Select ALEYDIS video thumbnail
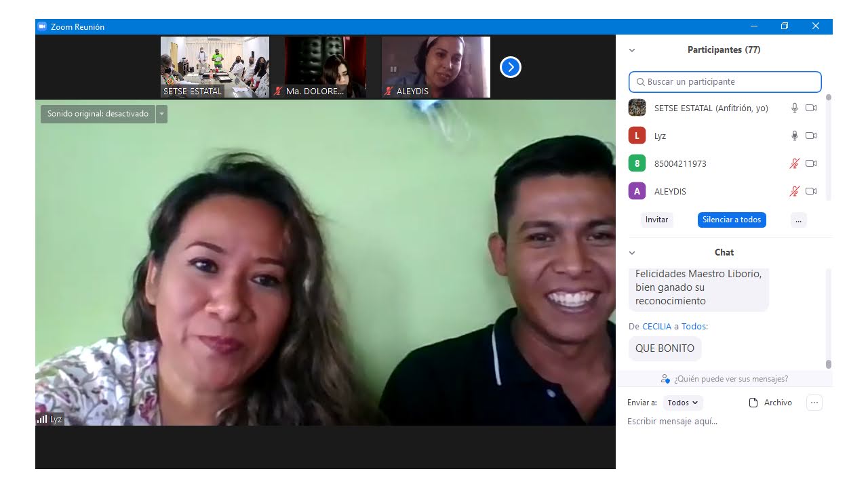This screenshot has width=868, height=488. click(x=436, y=67)
